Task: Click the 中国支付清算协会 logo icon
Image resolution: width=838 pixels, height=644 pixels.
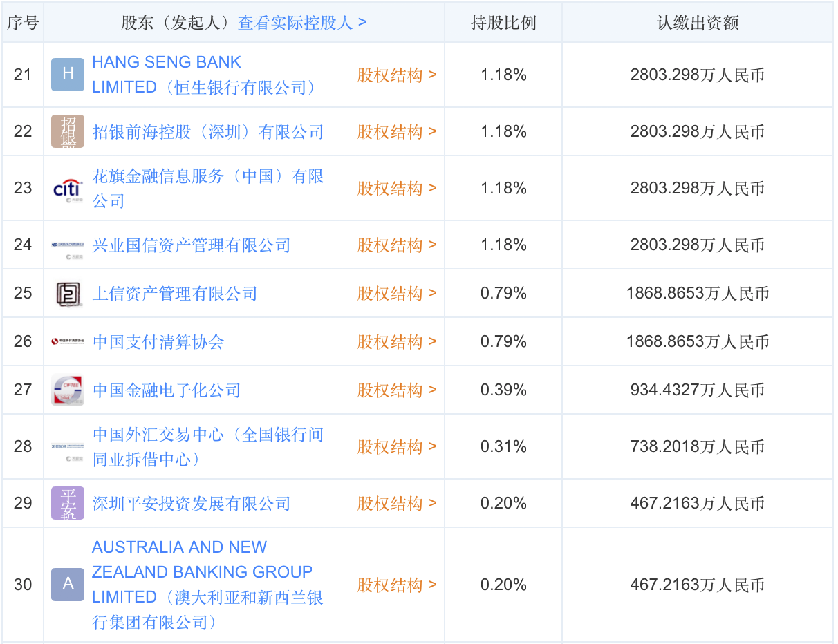Action: (x=68, y=342)
